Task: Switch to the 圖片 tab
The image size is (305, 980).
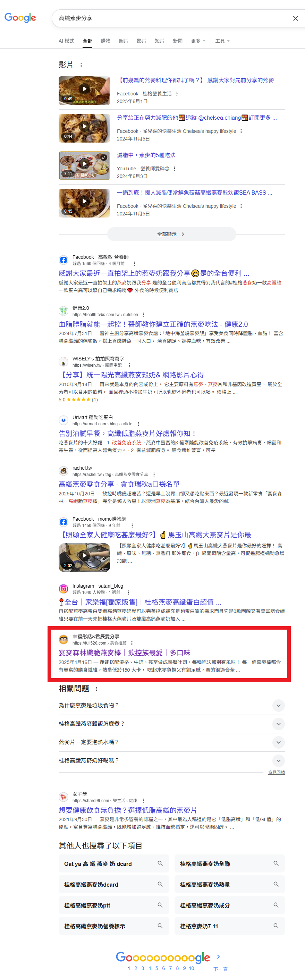Action: [x=123, y=41]
